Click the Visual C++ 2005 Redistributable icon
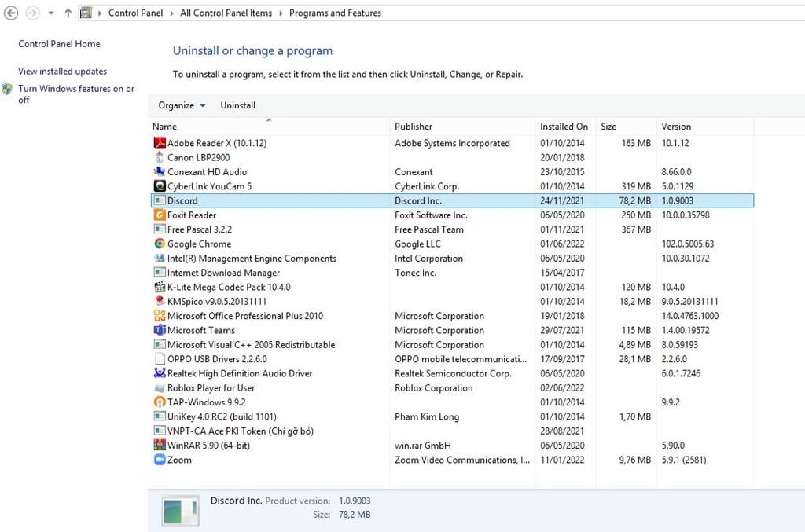This screenshot has height=532, width=805. [160, 344]
